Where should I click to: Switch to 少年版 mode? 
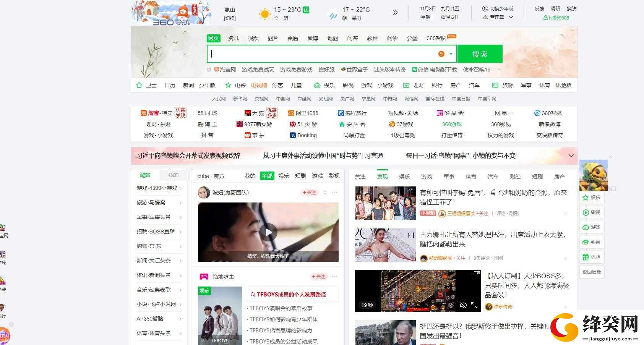point(498,8)
